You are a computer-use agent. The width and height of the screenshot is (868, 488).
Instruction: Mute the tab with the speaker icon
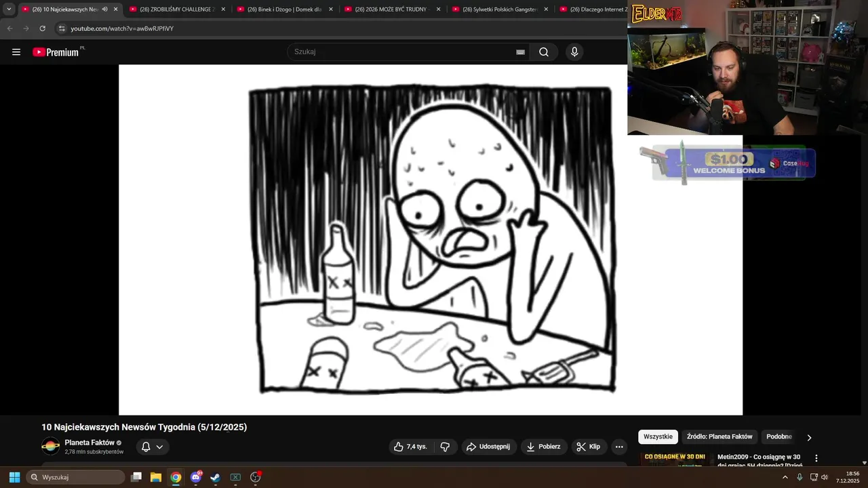[x=104, y=9]
